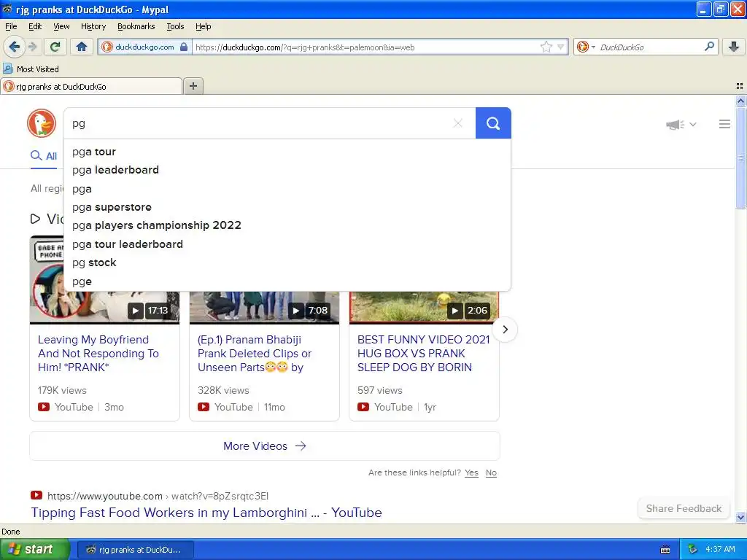Clear the search box with the X

[458, 123]
